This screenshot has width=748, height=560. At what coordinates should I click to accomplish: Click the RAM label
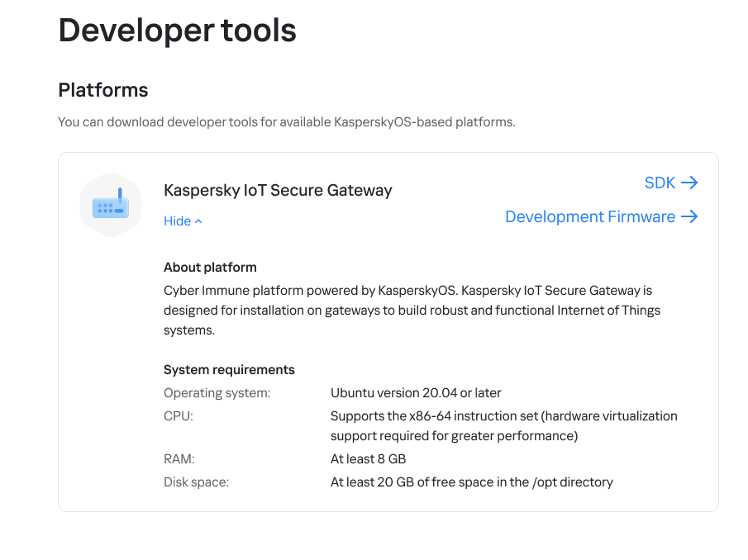[179, 458]
